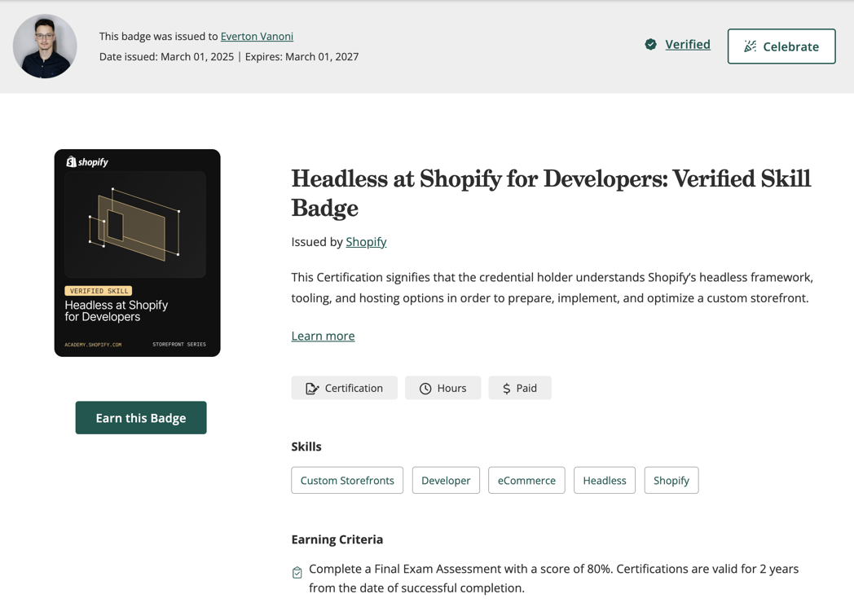Screen dimensions: 854x616
Task: Select the eCommerce skill tag
Action: pos(526,480)
